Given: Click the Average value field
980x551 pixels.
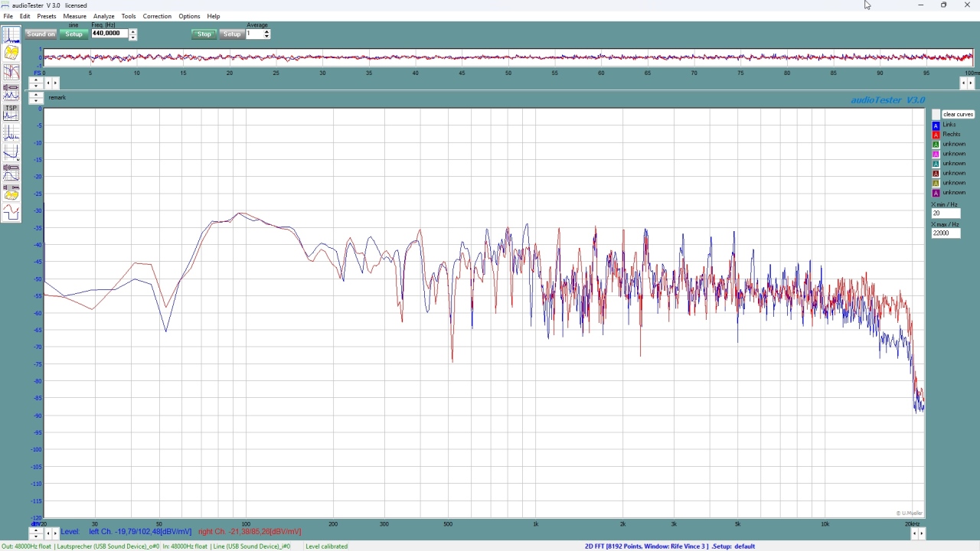Looking at the screenshot, I should (x=254, y=34).
